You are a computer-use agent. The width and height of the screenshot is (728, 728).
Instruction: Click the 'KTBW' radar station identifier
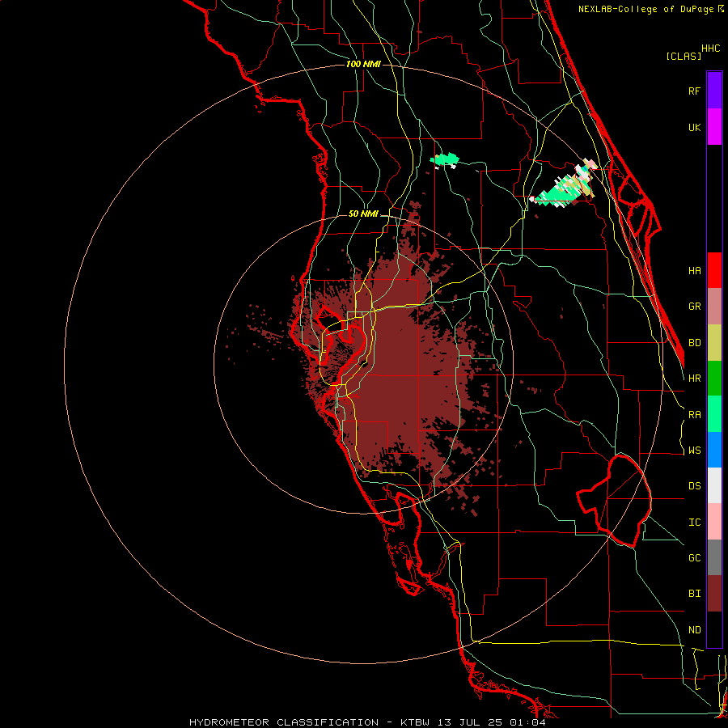point(415,722)
